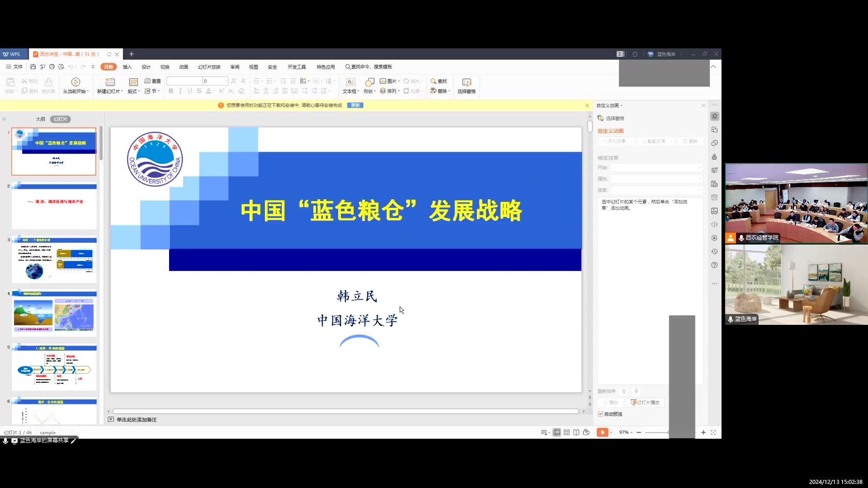Click the 新建幻灯片 new slide icon
Screen dimensions: 868x488
point(110,82)
